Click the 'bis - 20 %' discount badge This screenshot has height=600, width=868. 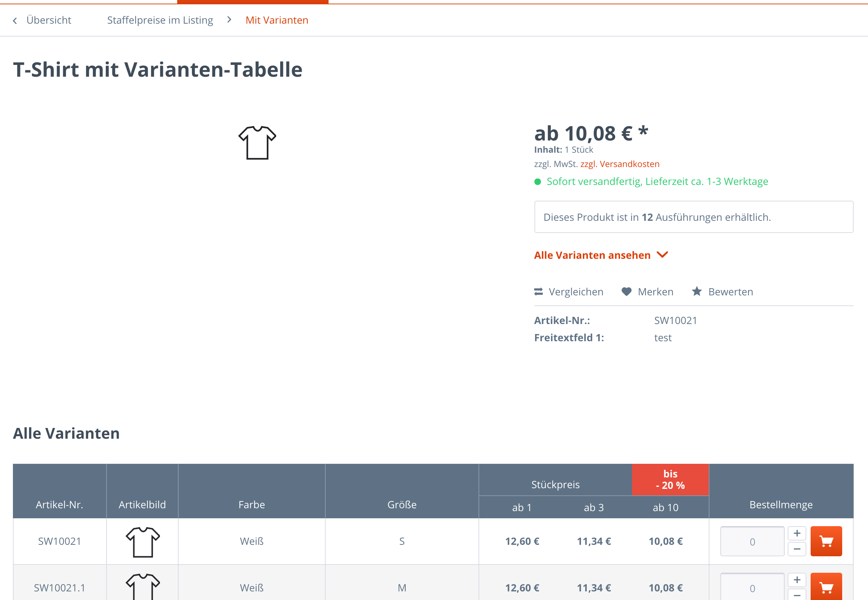coord(670,479)
